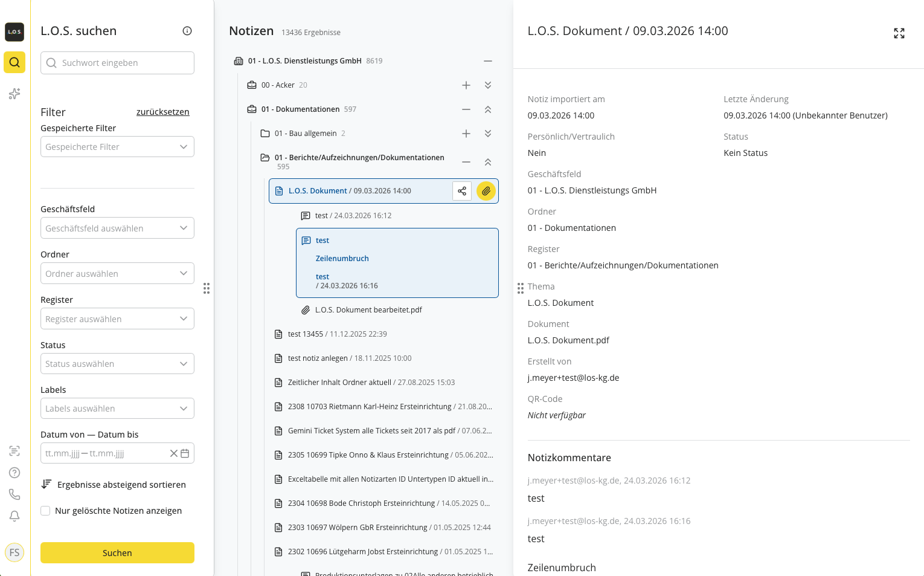
Task: Select the L.O.S. Dokument 09.03.2026 note
Action: [x=383, y=191]
